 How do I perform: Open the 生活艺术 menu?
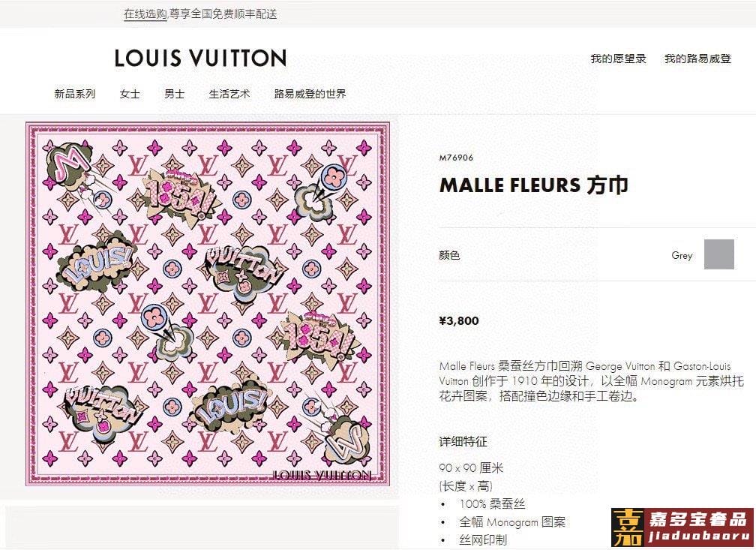pyautogui.click(x=229, y=94)
